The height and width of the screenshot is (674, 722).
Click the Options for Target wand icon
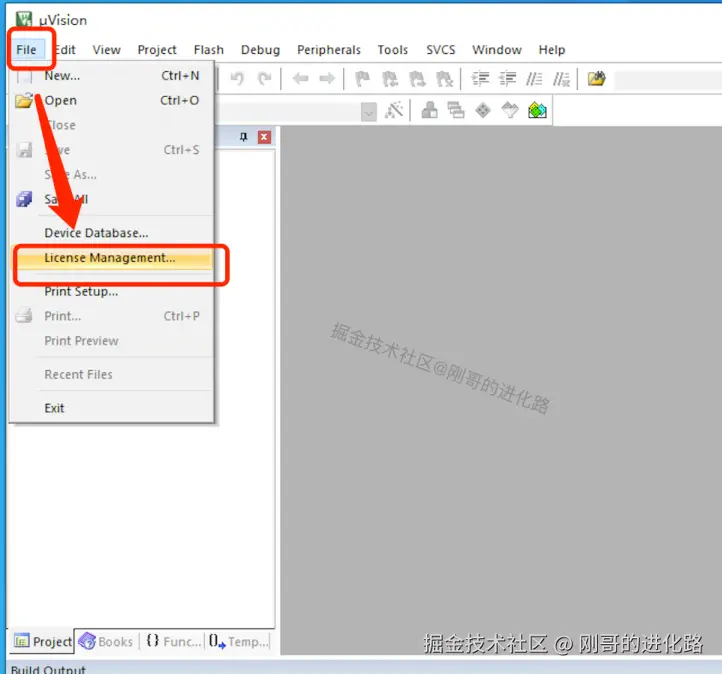point(394,110)
